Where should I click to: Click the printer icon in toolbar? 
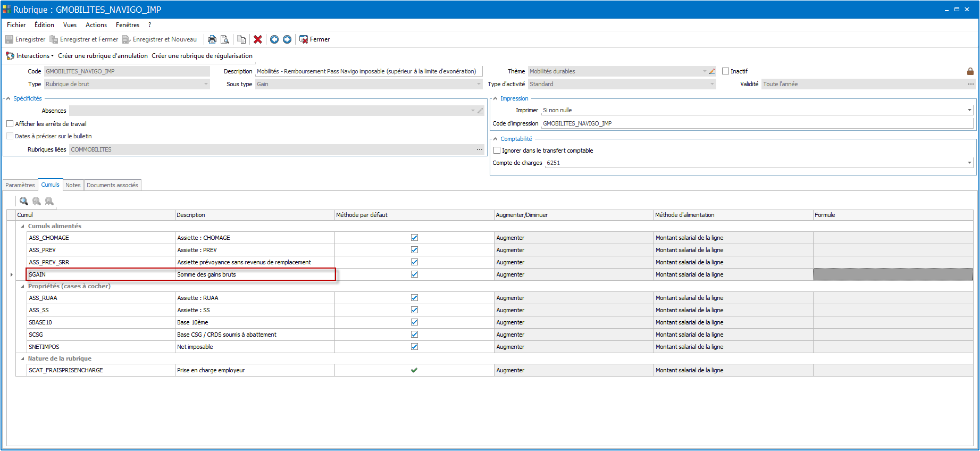click(212, 39)
